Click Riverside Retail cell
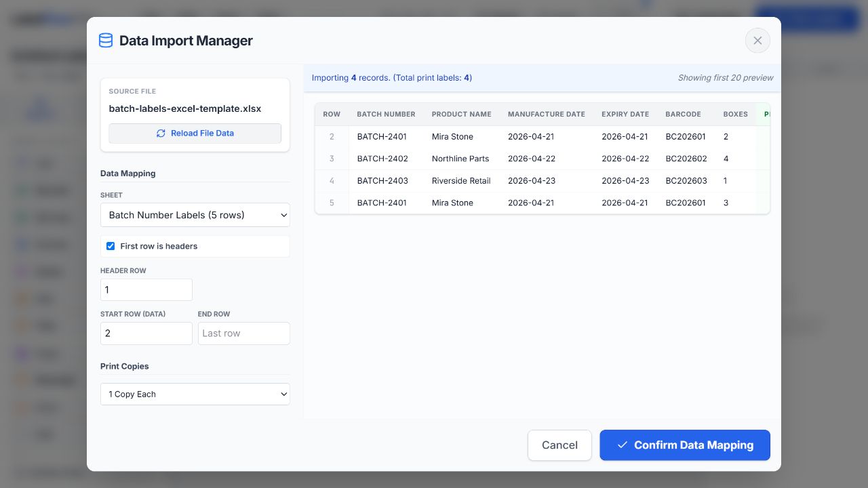This screenshot has width=868, height=488. pyautogui.click(x=461, y=181)
